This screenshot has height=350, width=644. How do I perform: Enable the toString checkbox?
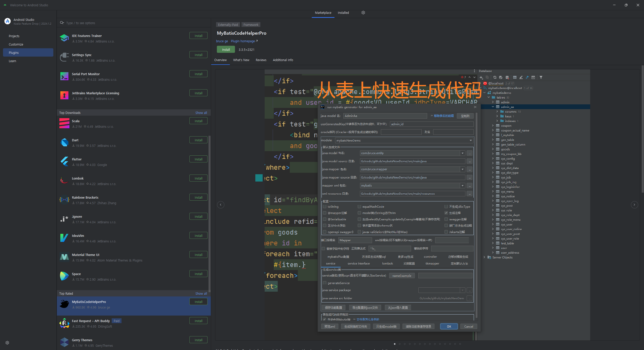coord(325,206)
